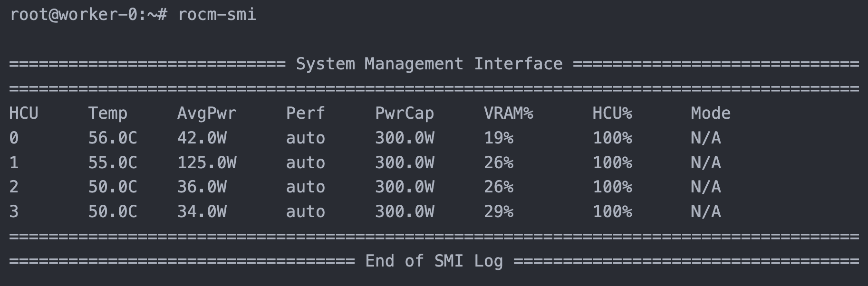The image size is (868, 286).
Task: Click the rocm-smi command text
Action: (x=217, y=15)
